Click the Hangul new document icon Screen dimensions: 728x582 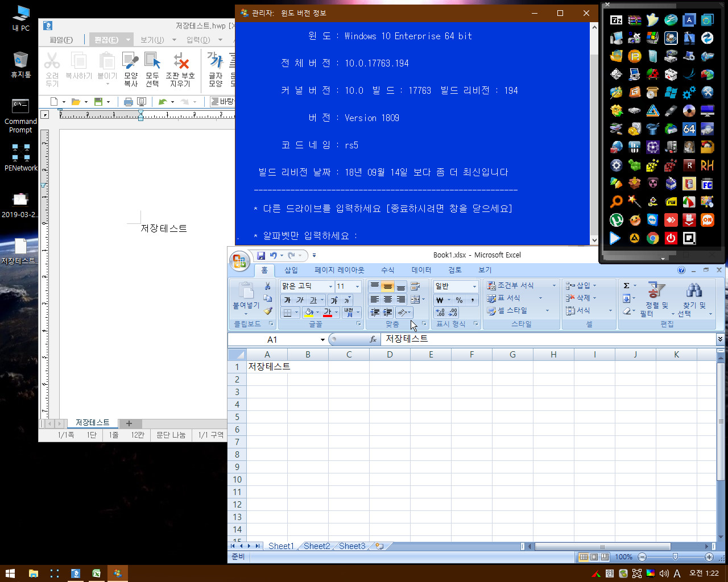tap(54, 102)
